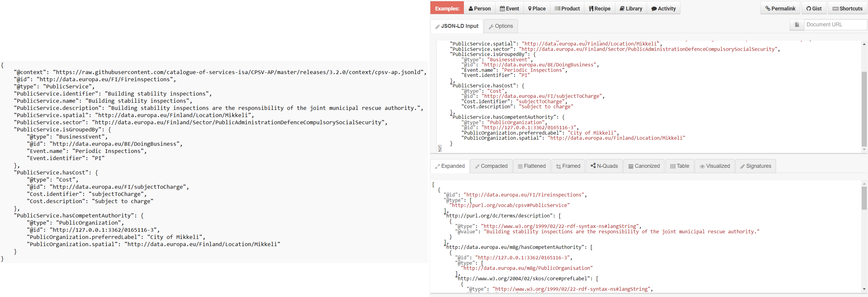Viewport: 868px width, 297px height.
Task: Click the document file icon beside URL field
Action: [797, 25]
